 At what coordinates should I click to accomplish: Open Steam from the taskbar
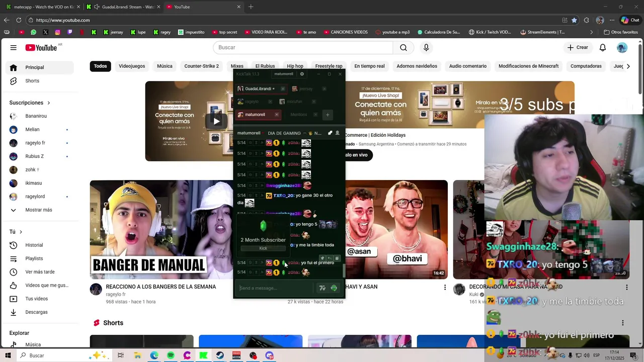coord(220,355)
